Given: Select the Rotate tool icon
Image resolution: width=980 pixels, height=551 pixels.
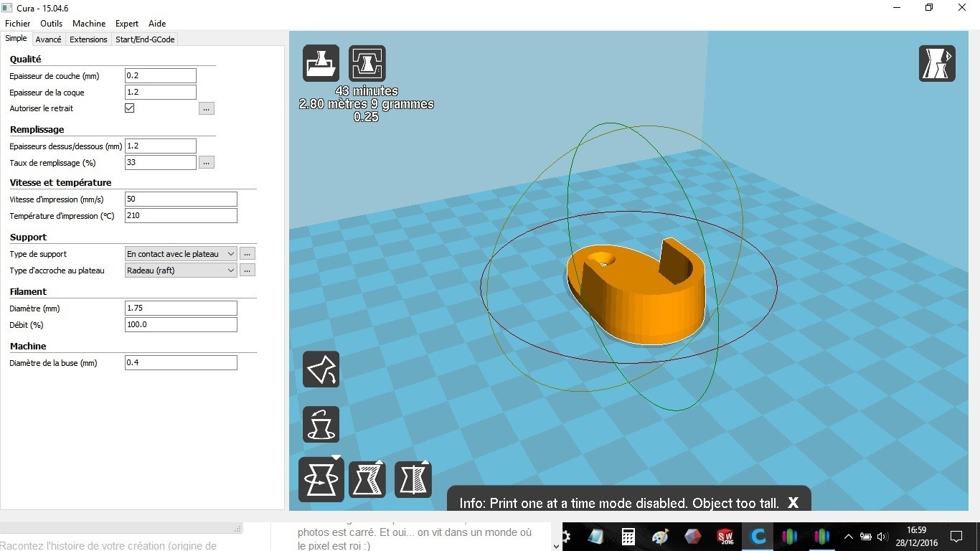Looking at the screenshot, I should (321, 479).
